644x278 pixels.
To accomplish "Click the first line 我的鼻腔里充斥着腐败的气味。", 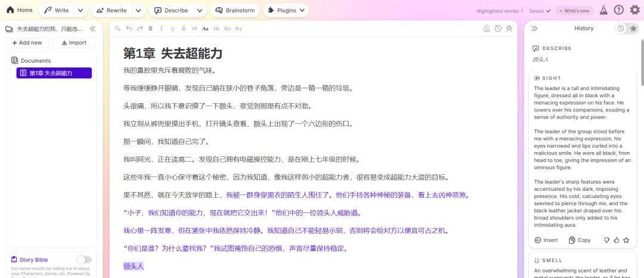I will coord(169,70).
